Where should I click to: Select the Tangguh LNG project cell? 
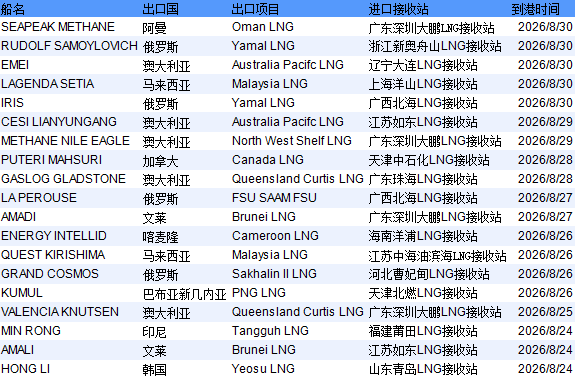point(270,331)
